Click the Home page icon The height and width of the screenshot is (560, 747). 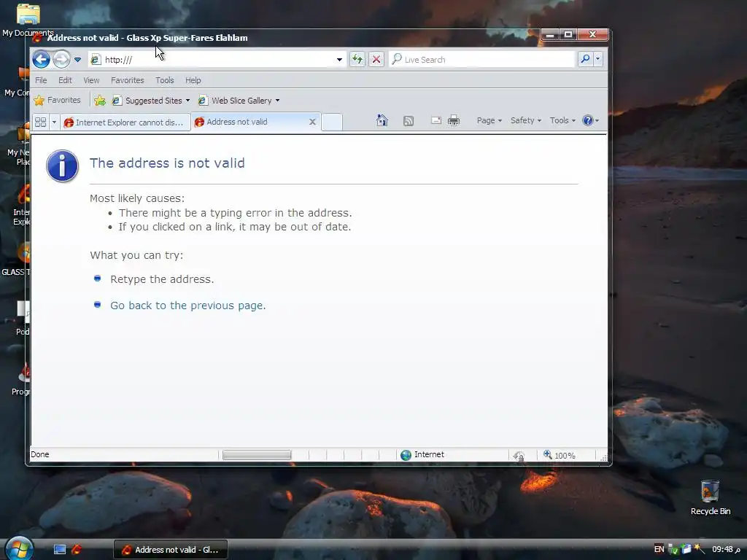382,120
